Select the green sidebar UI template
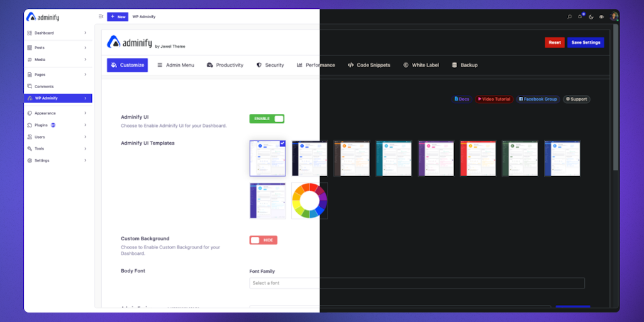This screenshot has height=322, width=644. (x=520, y=158)
